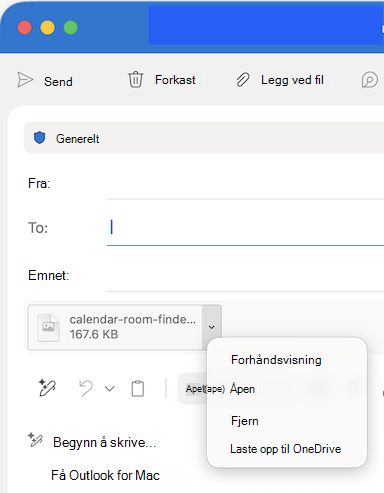384x493 pixels.
Task: Click the speech bubble icon in toolbar
Action: (370, 80)
